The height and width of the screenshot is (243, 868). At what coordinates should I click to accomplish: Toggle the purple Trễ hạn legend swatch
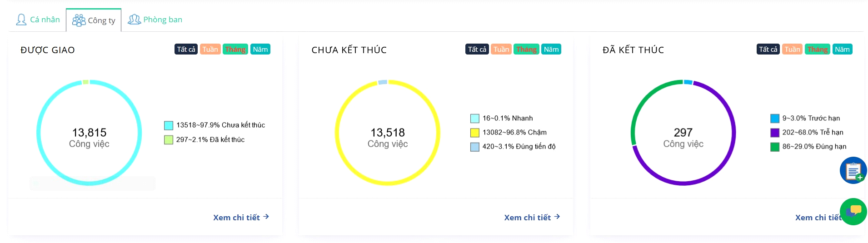click(775, 133)
